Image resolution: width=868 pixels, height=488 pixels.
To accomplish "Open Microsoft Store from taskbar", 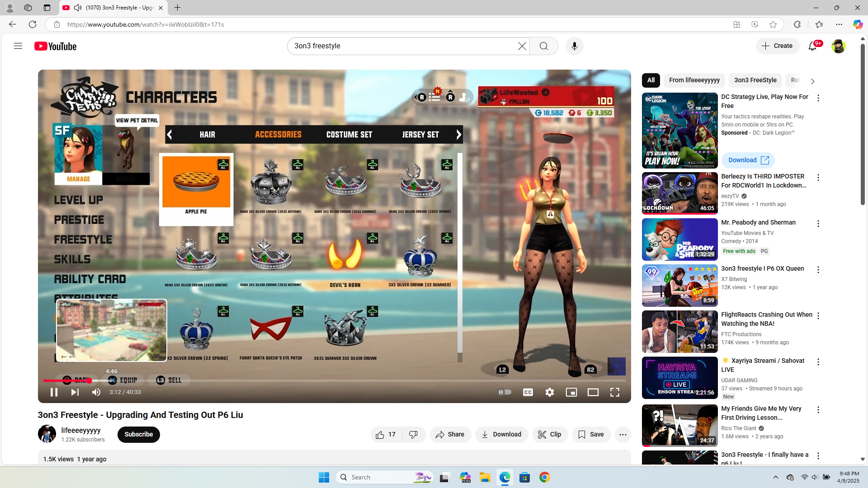I will [x=525, y=478].
